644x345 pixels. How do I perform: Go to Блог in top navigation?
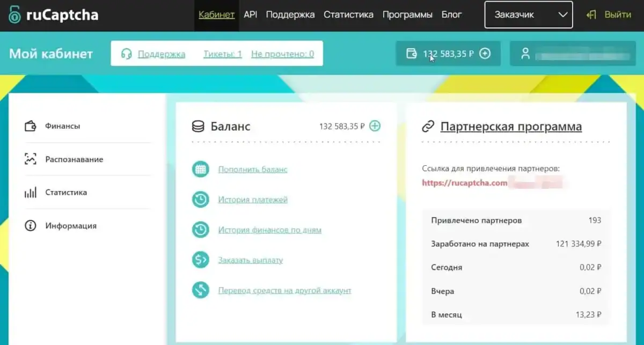point(452,14)
